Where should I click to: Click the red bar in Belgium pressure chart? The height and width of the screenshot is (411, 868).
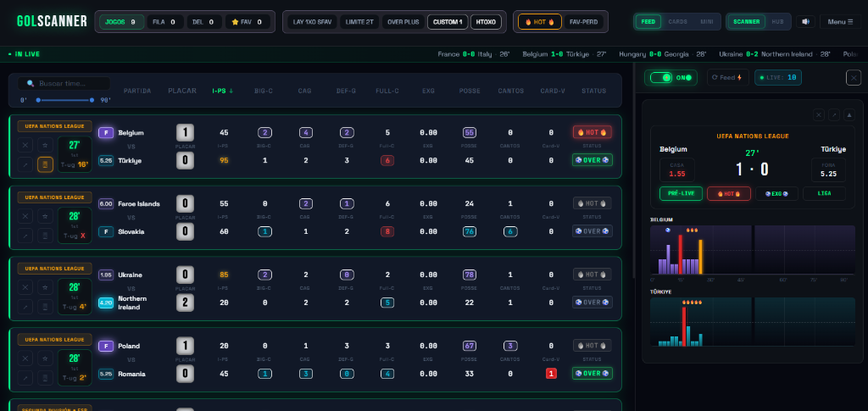point(681,254)
